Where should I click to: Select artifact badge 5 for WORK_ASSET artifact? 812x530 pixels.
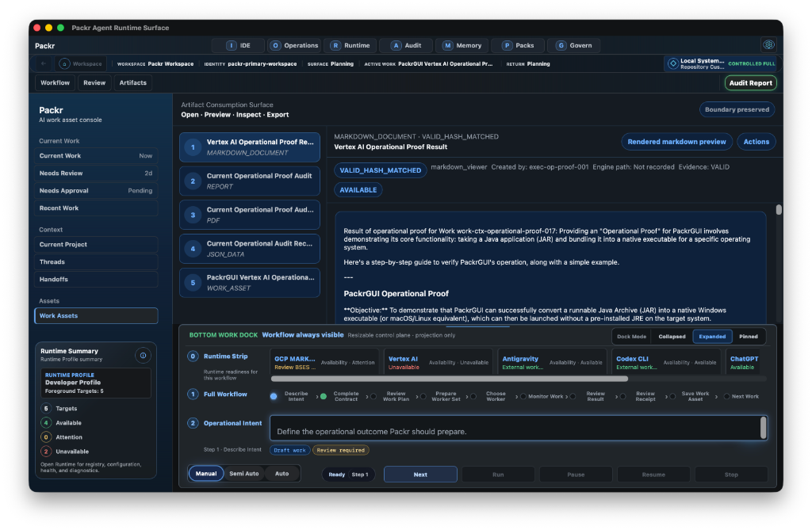[x=193, y=283]
